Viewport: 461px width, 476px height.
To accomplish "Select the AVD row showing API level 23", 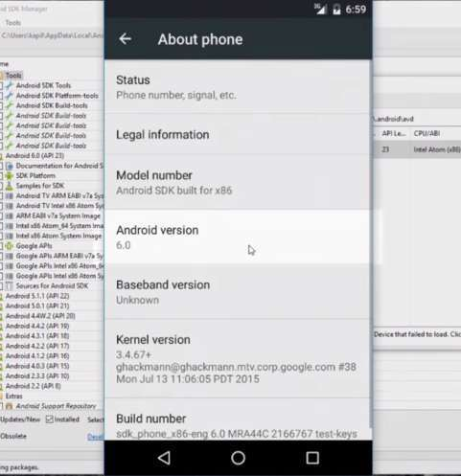I will 417,149.
